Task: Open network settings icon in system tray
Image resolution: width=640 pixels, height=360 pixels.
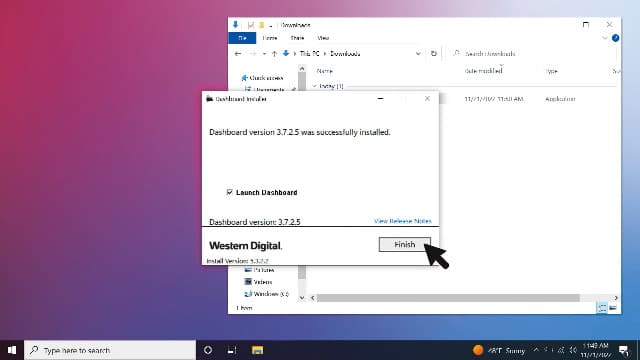Action: [561, 350]
